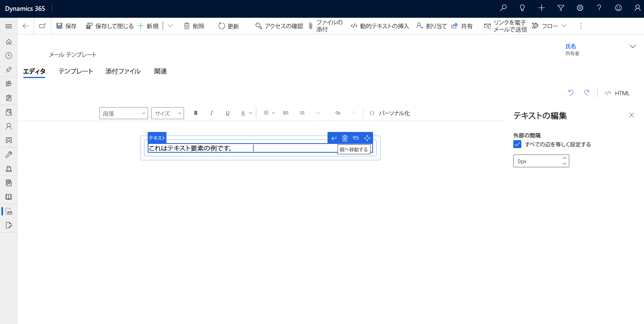Toggle italic formatting
This screenshot has width=644, height=324.
[x=211, y=113]
